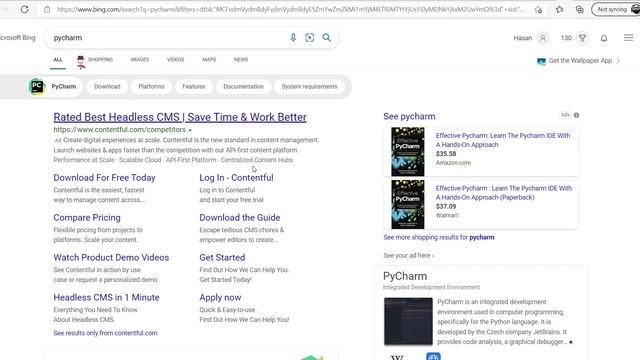The width and height of the screenshot is (640, 360).
Task: Click the PyCharm logo icon chip
Action: point(37,87)
